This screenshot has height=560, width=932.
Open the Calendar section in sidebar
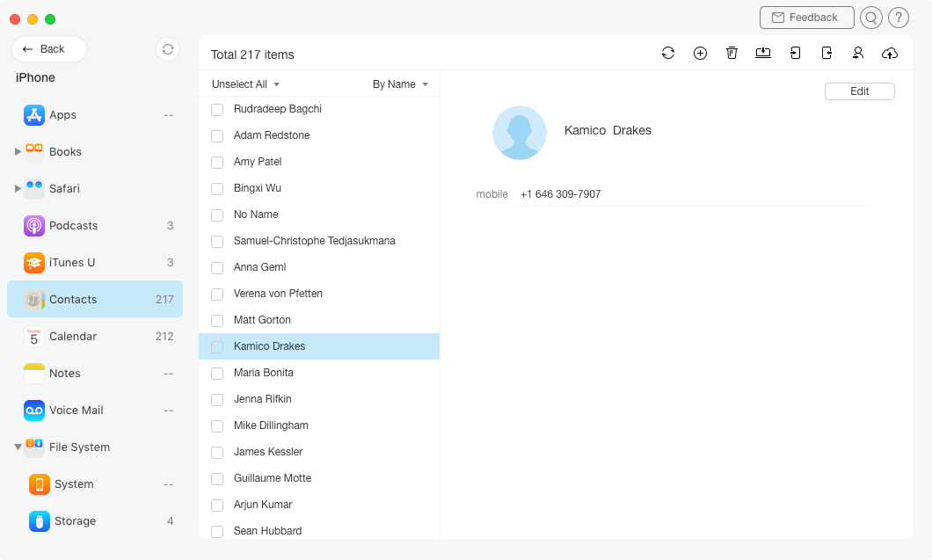point(73,337)
